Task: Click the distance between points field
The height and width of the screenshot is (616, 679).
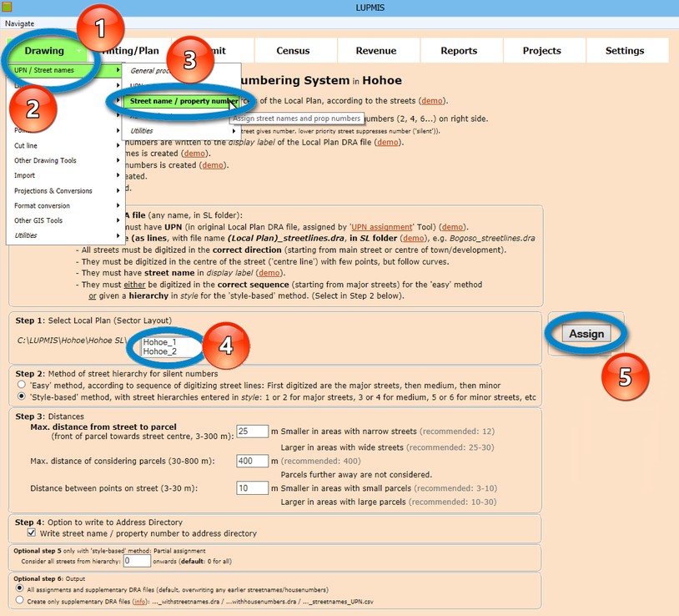Action: (253, 488)
